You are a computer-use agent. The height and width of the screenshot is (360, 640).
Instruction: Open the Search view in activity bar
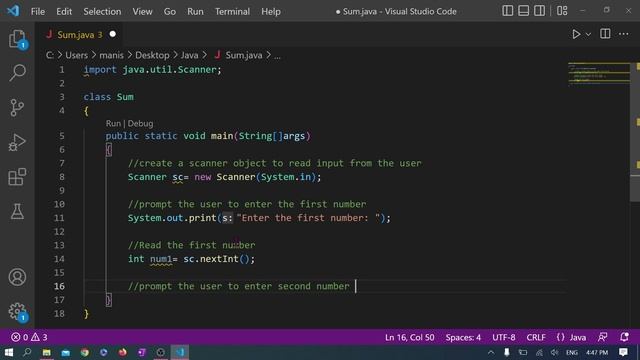(17, 73)
